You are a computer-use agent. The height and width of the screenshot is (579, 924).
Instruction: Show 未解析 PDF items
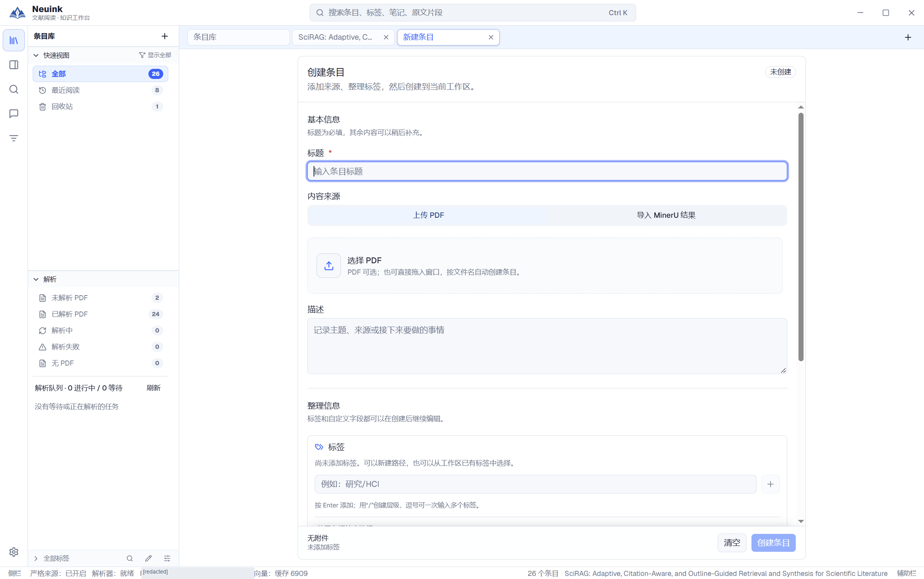coord(100,298)
